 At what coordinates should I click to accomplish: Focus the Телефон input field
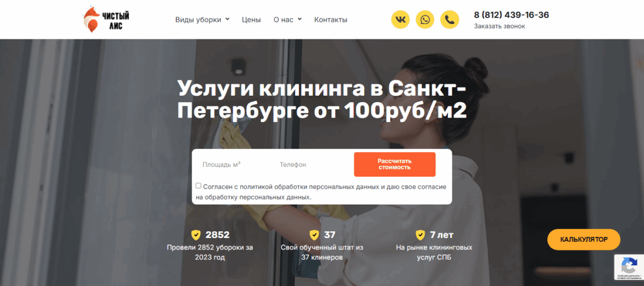[312, 165]
